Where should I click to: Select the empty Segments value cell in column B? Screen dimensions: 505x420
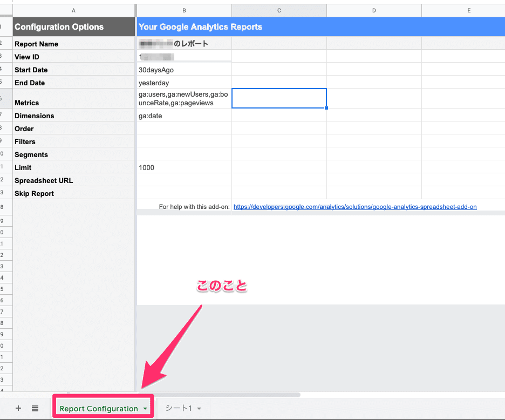(x=184, y=154)
